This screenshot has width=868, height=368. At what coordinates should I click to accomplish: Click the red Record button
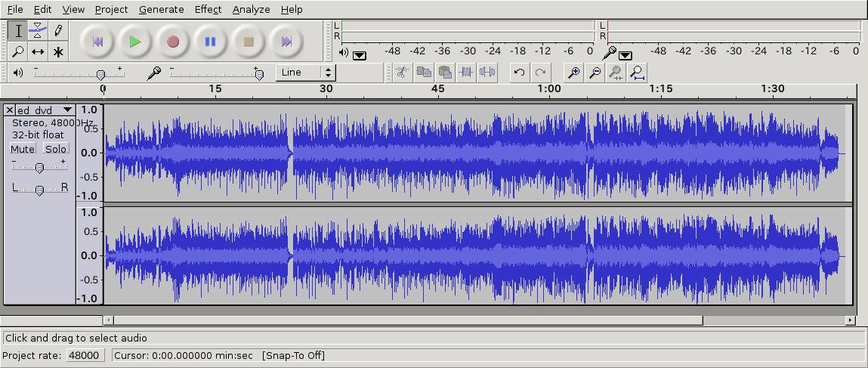tap(173, 42)
